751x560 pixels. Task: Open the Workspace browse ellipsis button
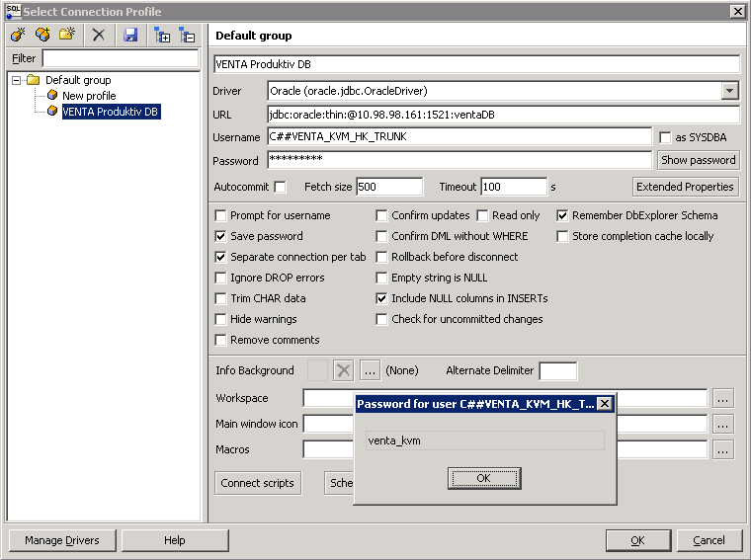coord(723,398)
